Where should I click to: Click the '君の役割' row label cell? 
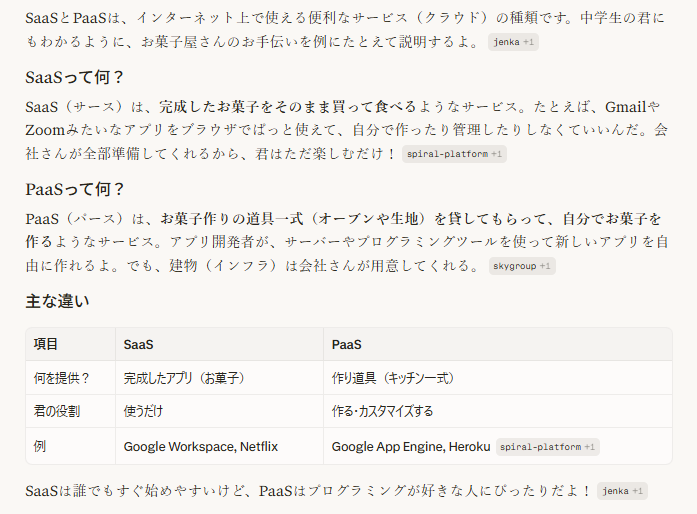[71, 411]
